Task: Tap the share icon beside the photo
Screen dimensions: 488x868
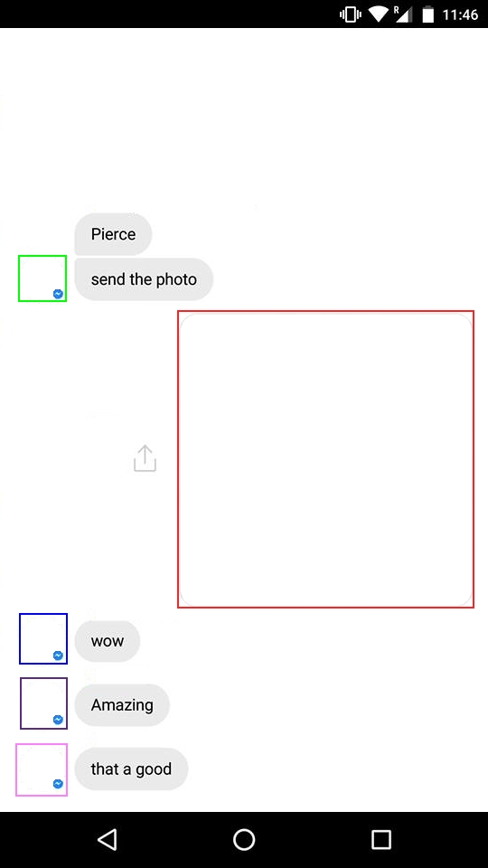Action: 145,458
